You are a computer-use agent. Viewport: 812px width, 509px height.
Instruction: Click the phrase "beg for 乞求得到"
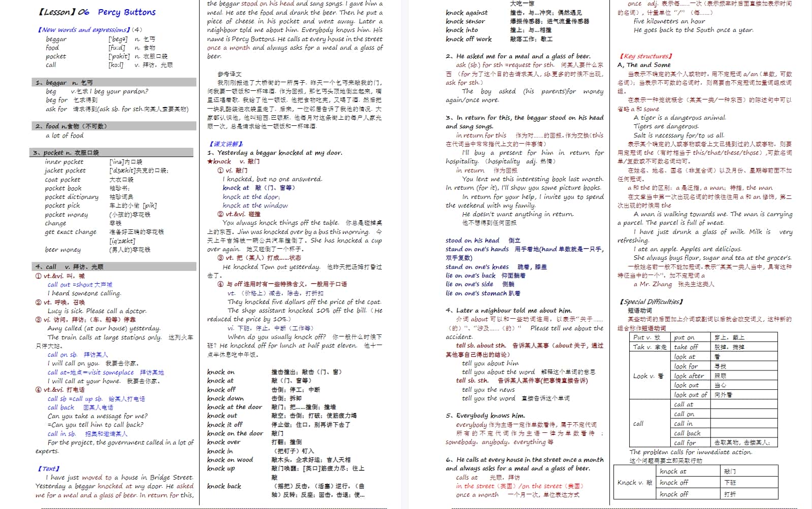(72, 100)
